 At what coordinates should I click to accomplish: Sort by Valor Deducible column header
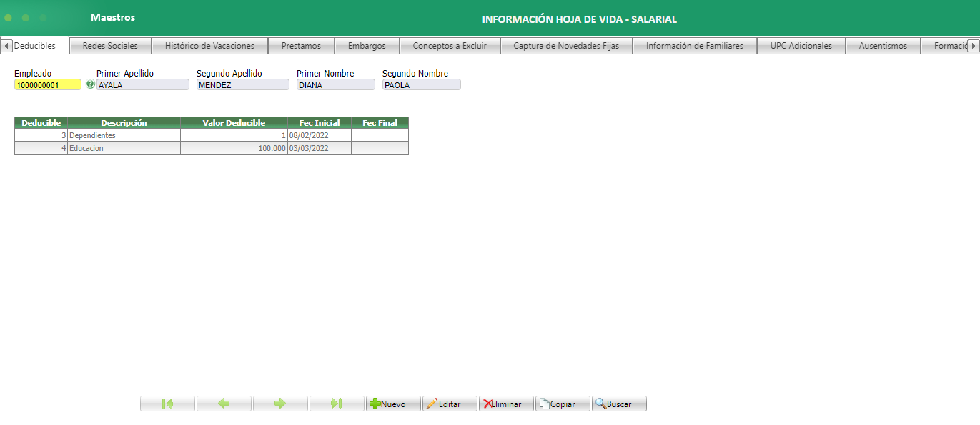tap(234, 123)
